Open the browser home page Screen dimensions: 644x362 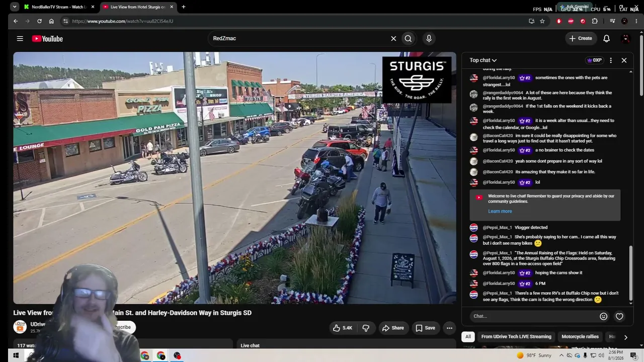coord(51,21)
